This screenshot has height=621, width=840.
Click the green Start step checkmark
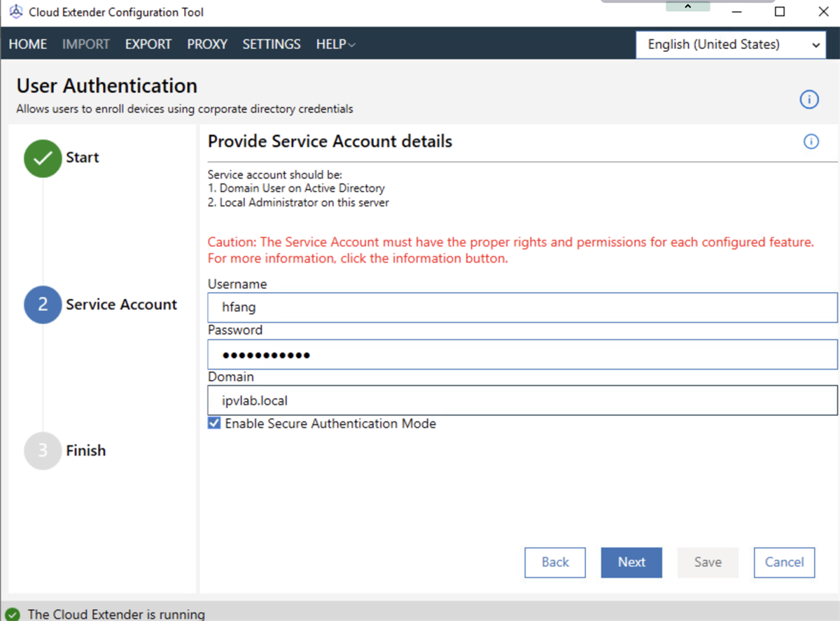click(x=43, y=158)
